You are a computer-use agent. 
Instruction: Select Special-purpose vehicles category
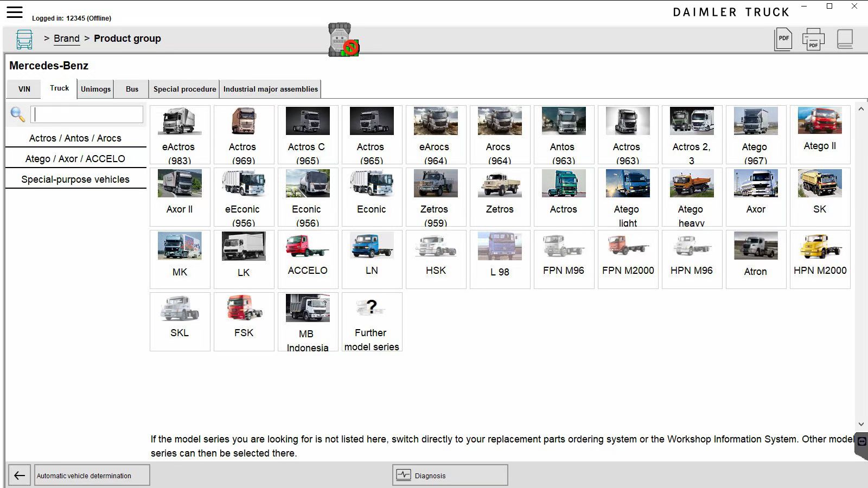(75, 179)
